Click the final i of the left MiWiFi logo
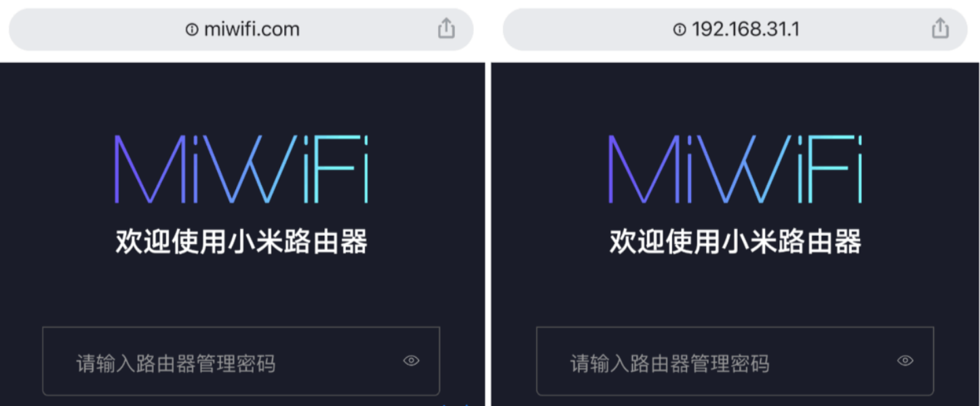This screenshot has height=406, width=980. coord(366,169)
